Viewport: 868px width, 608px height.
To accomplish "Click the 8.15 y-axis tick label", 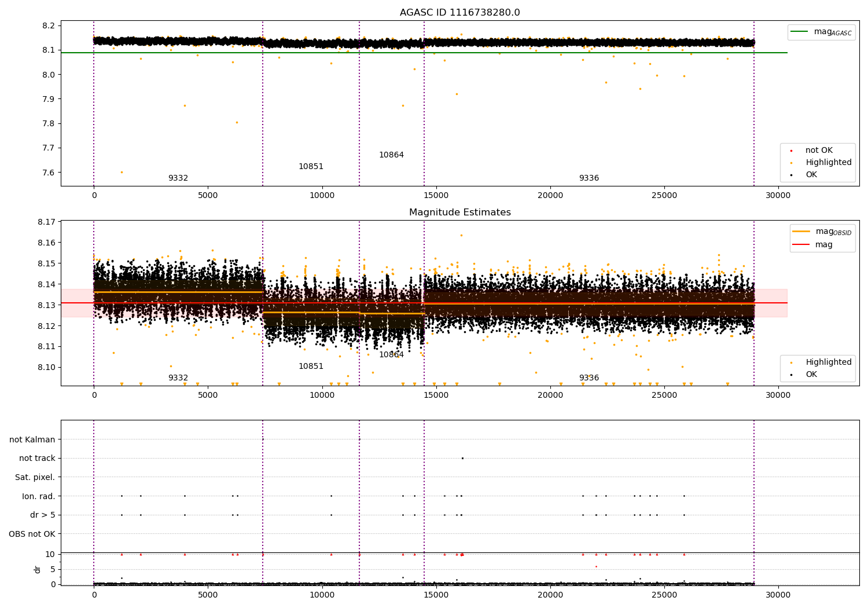I will 46,263.
